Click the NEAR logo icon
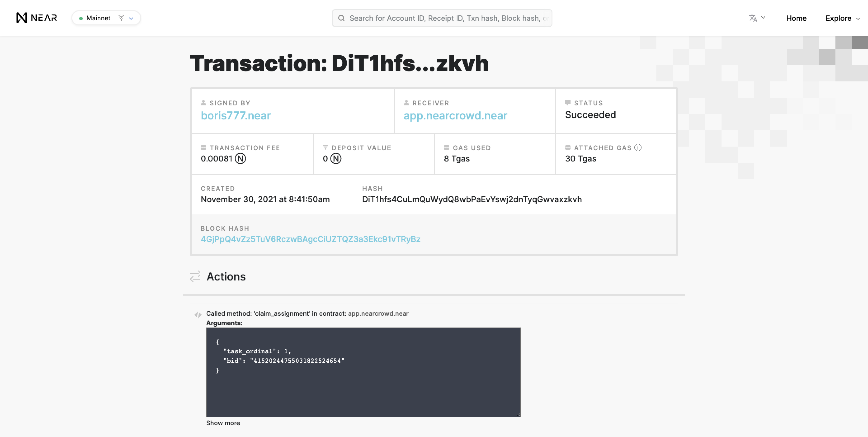The image size is (868, 437). (x=21, y=18)
